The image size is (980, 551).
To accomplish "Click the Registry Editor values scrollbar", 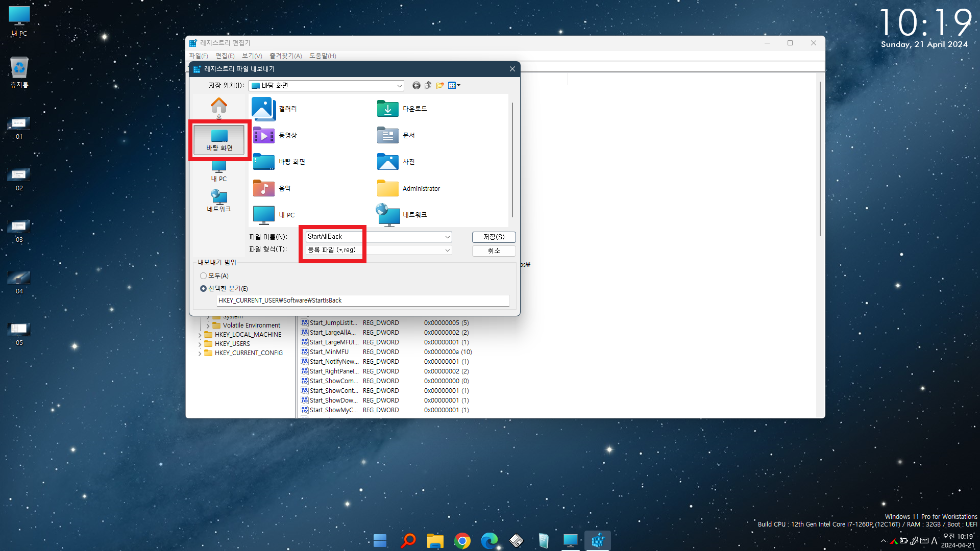I will coord(820,158).
